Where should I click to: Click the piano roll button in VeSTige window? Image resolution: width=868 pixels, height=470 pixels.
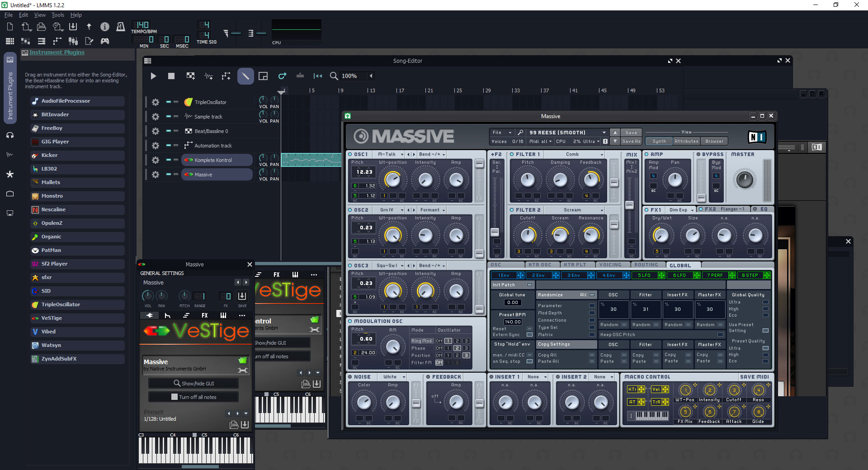(223, 315)
